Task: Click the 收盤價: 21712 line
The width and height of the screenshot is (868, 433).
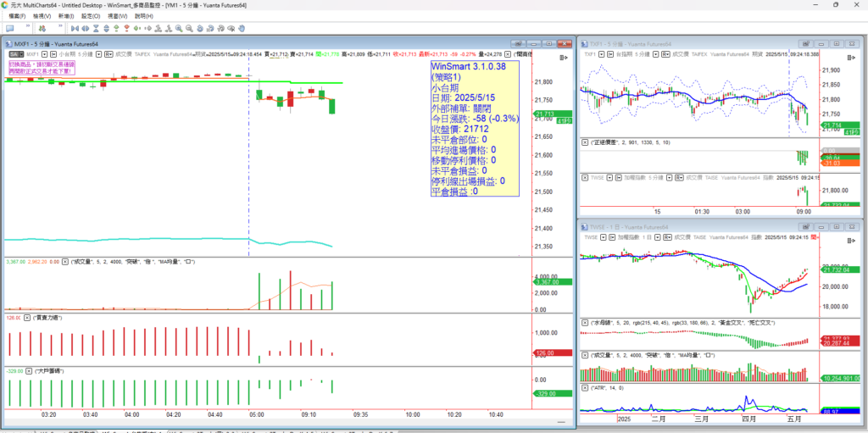Action: 460,129
